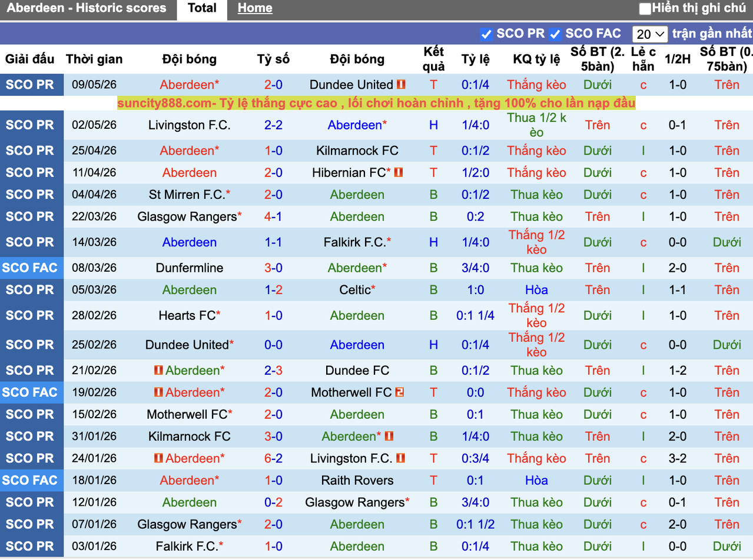753x560 pixels.
Task: Click the date 03/01/26
Action: pos(94,546)
